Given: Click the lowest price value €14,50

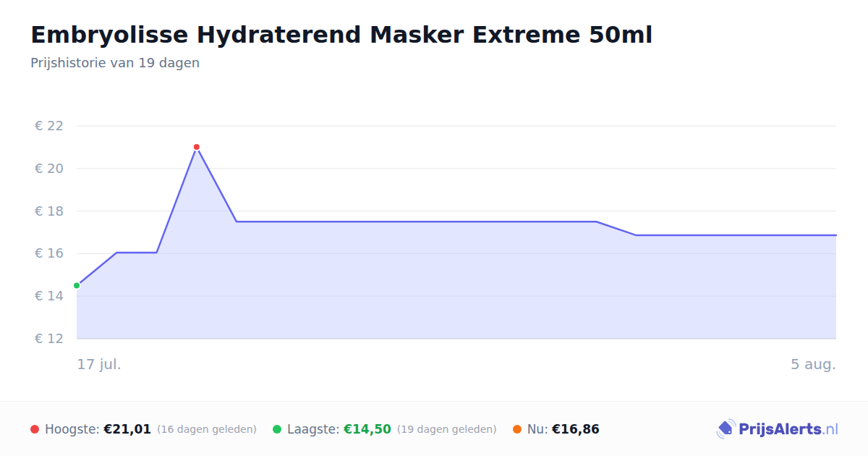Looking at the screenshot, I should click(367, 429).
